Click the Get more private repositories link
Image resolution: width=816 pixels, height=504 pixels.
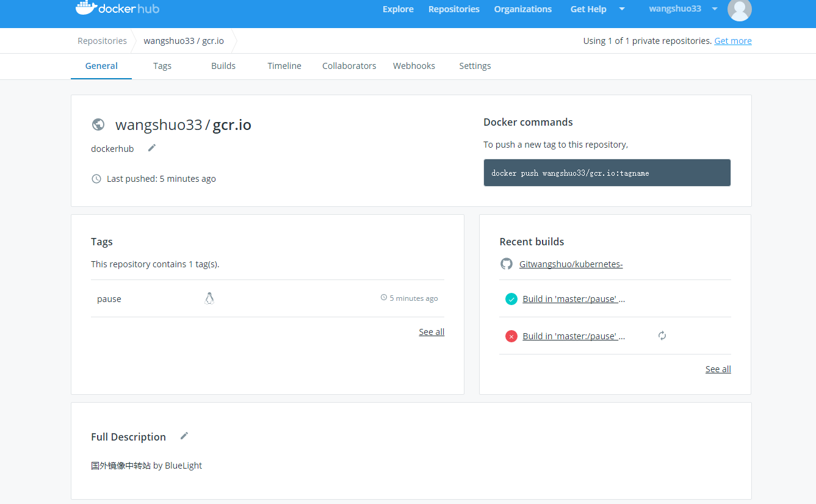coord(733,41)
